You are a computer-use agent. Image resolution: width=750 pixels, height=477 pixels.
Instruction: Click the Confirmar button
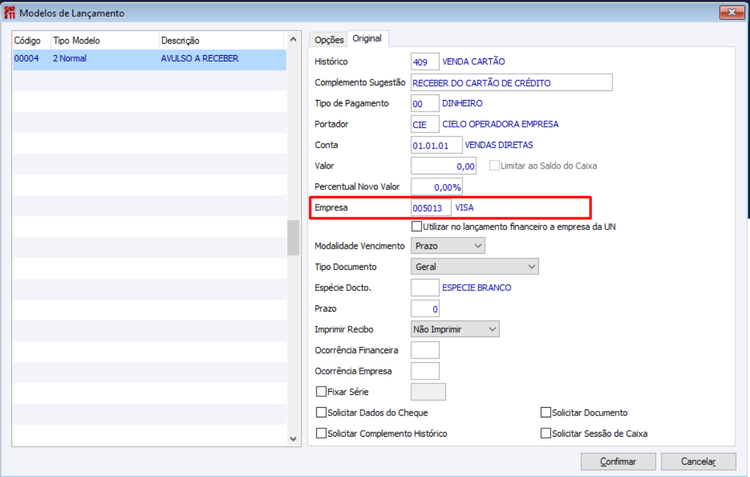point(618,462)
